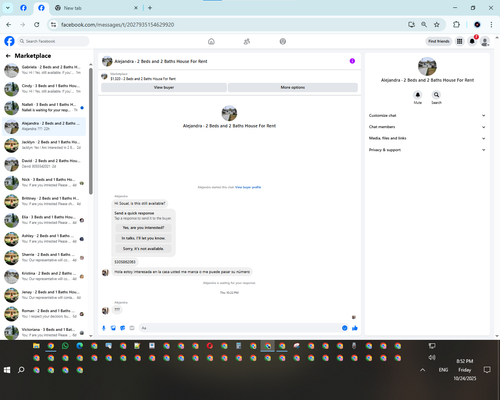The image size is (500, 400).
Task: Click the Search Facebook field
Action: pyautogui.click(x=53, y=41)
